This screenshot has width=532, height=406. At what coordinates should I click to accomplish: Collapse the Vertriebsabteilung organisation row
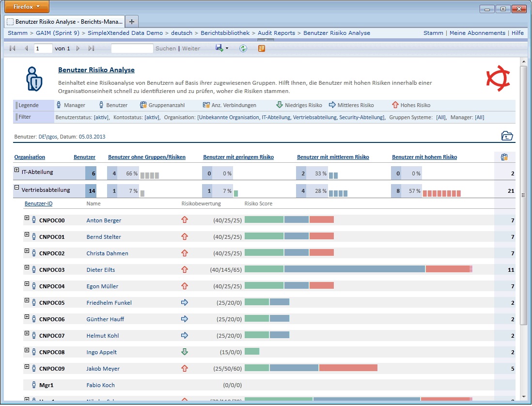point(16,187)
